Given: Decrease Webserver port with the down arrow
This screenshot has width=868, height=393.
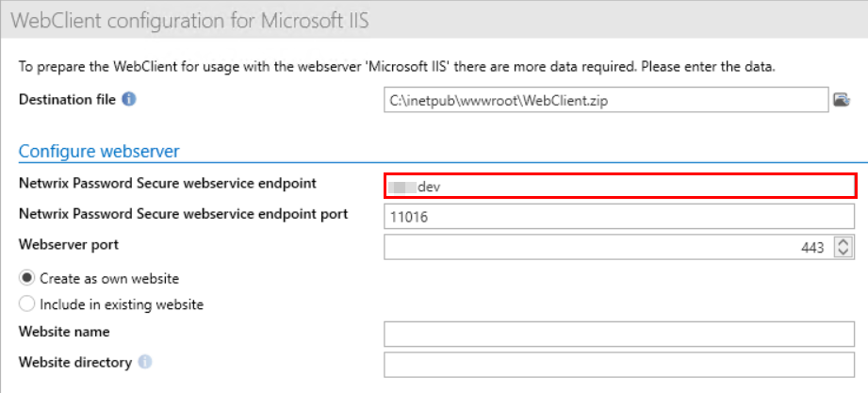Looking at the screenshot, I should click(x=843, y=252).
